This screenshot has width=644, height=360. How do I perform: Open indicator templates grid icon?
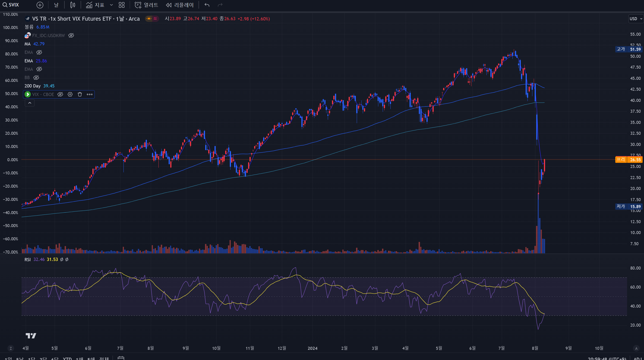point(121,5)
